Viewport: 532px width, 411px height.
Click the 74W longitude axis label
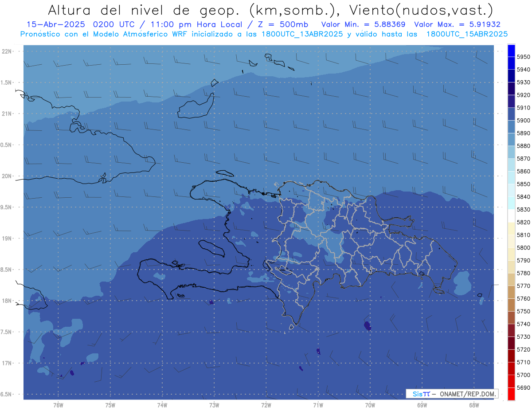[x=162, y=405]
